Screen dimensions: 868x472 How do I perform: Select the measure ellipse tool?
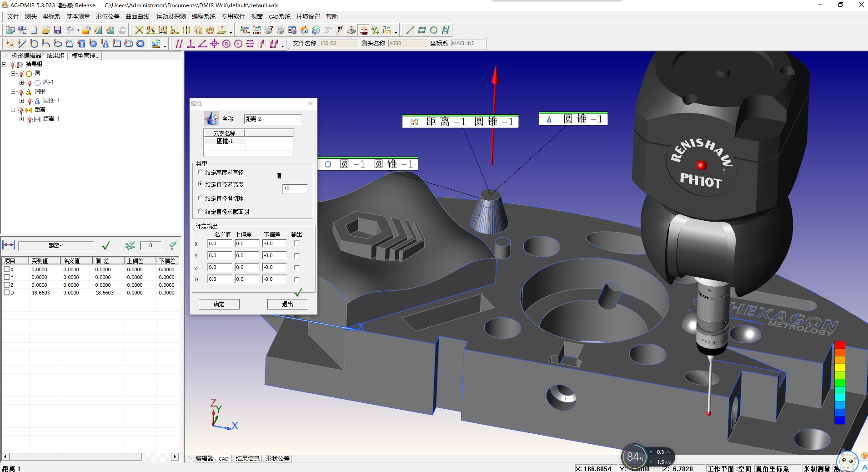[x=57, y=44]
